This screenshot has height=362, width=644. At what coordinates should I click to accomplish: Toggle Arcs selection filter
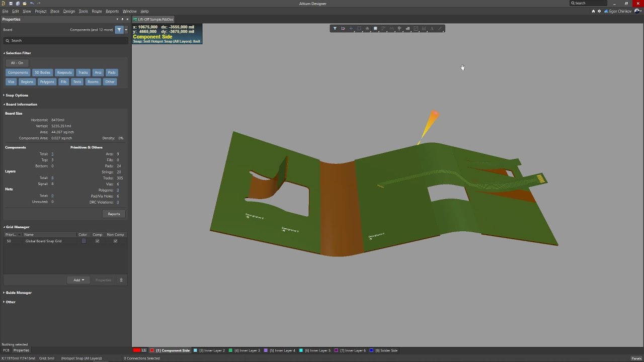click(x=98, y=72)
